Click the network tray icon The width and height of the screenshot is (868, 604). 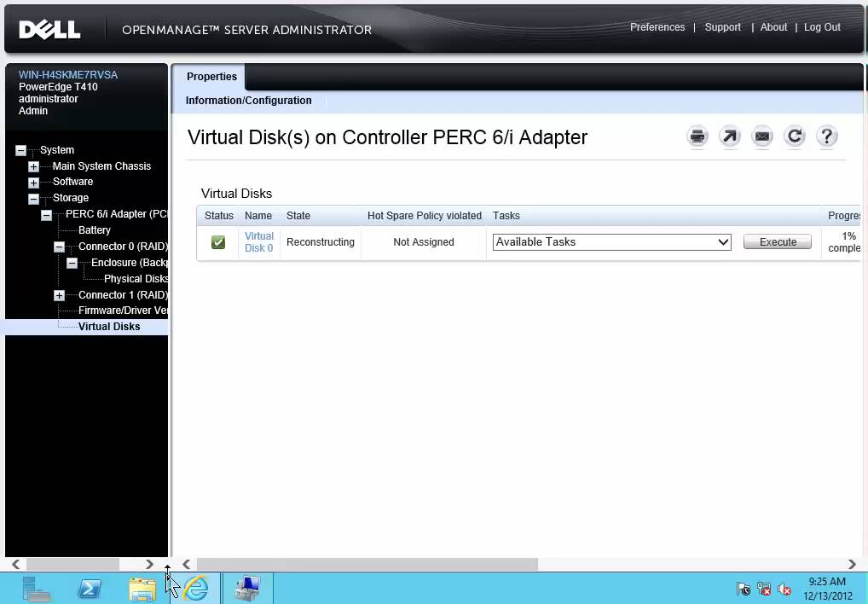point(764,589)
